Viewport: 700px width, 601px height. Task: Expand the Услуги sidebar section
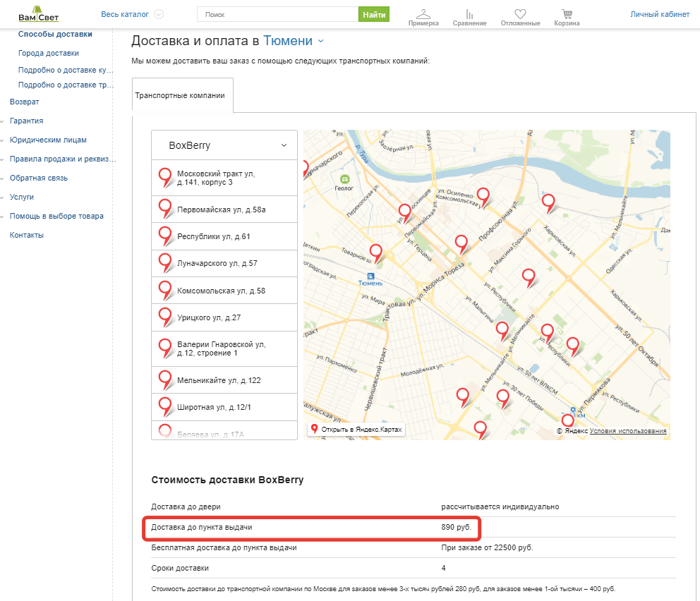(21, 197)
